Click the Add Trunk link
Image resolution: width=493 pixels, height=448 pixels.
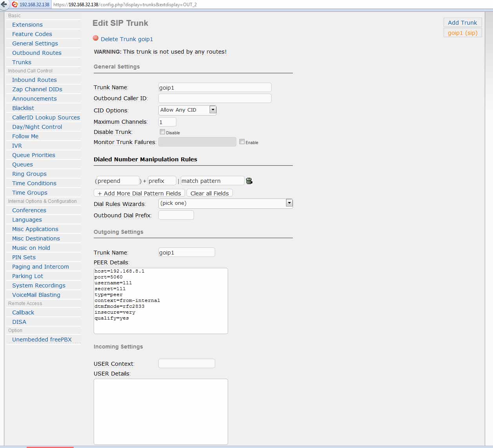462,23
